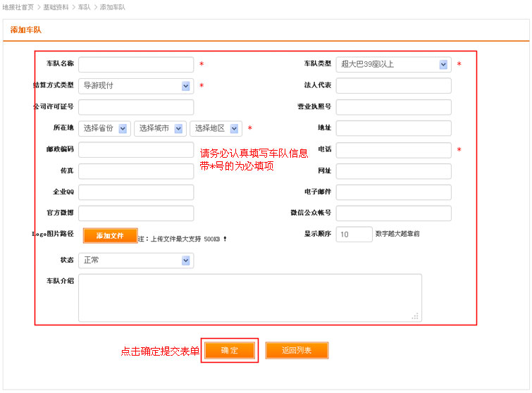
Task: Expand the 选择地区 district dropdown
Action: coord(216,128)
